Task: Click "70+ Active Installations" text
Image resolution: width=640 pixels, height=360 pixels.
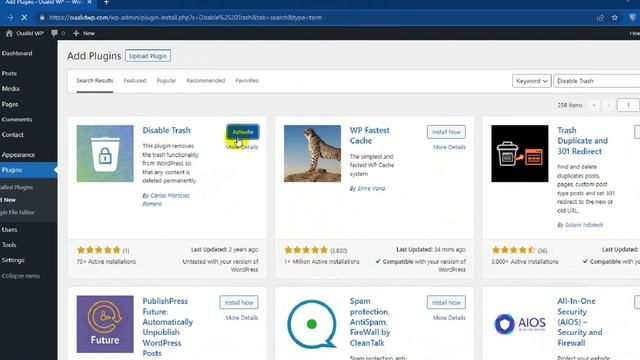Action: pyautogui.click(x=106, y=262)
